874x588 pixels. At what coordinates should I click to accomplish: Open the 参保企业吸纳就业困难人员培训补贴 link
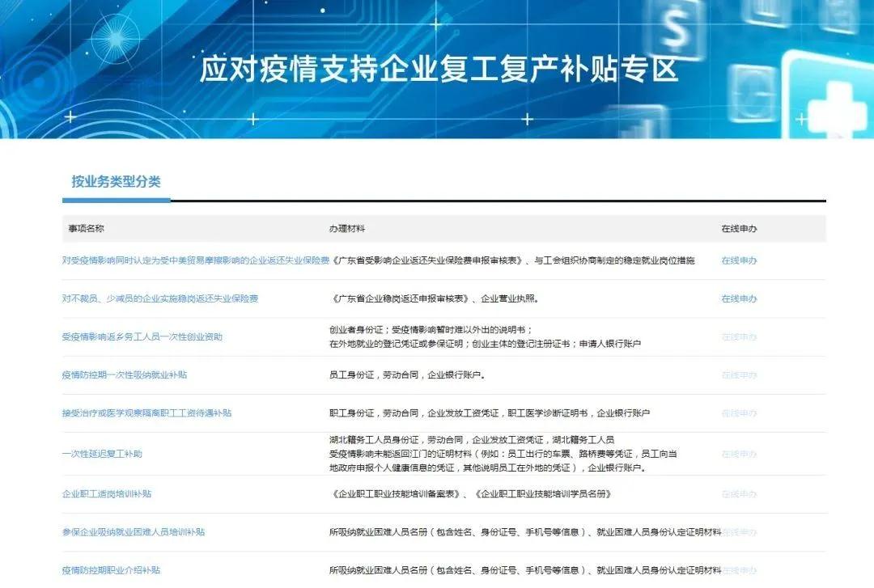point(134,531)
